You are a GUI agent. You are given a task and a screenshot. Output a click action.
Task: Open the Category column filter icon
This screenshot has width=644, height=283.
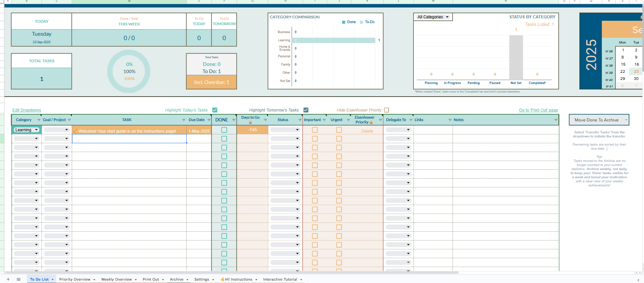pyautogui.click(x=39, y=120)
